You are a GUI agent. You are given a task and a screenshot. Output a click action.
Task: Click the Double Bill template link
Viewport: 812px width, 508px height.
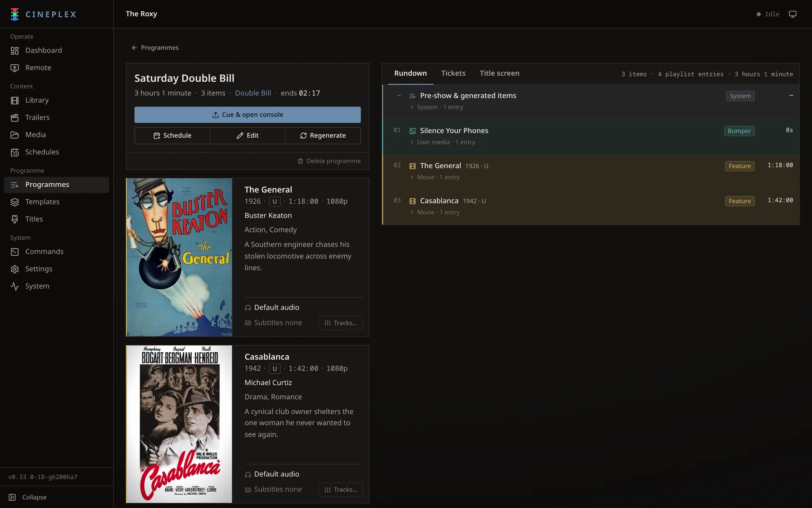pyautogui.click(x=253, y=93)
